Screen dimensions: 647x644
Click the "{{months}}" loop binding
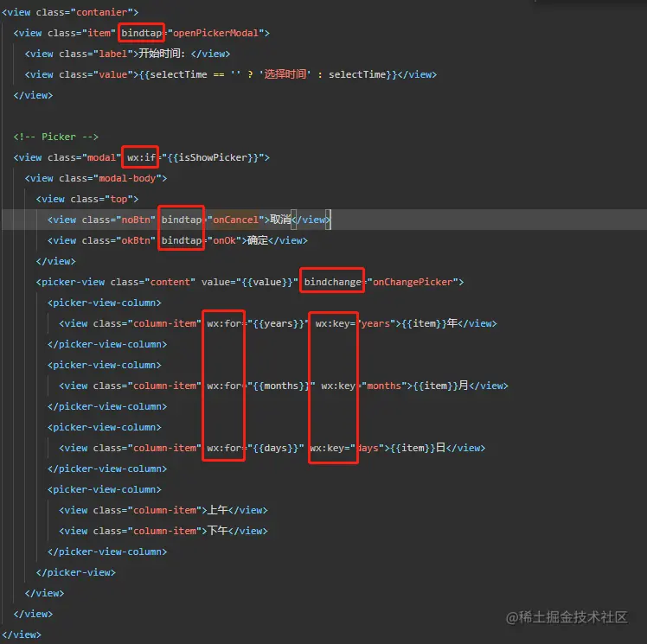pyautogui.click(x=281, y=386)
